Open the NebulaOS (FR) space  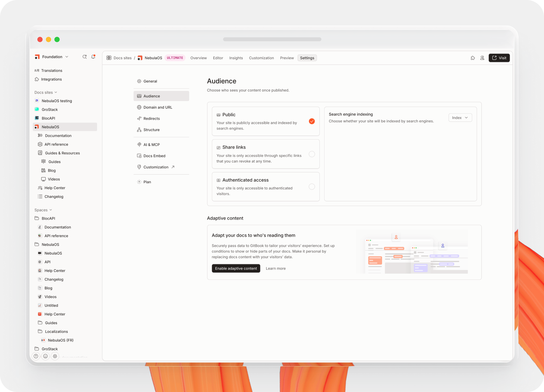point(60,340)
